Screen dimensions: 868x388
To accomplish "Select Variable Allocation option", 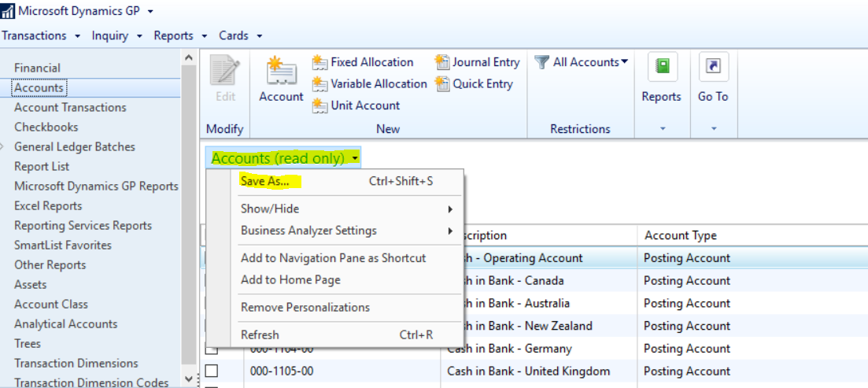I will coord(370,83).
